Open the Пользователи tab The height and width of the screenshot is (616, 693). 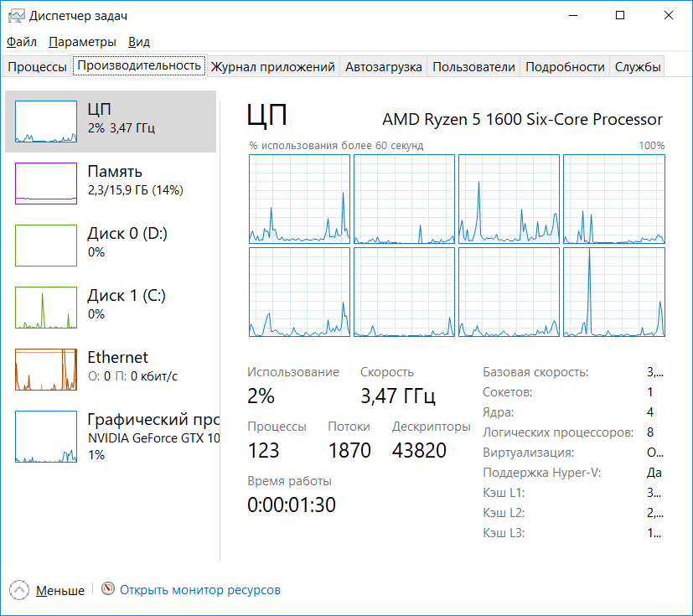pyautogui.click(x=473, y=67)
